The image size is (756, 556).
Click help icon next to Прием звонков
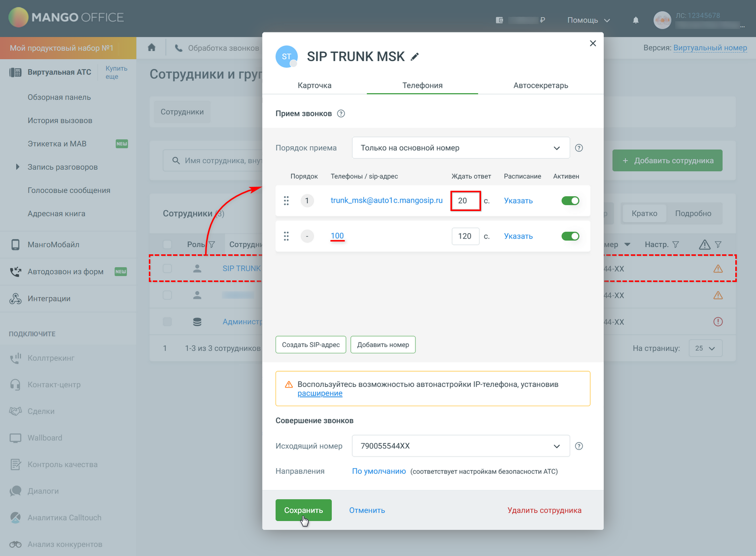(341, 113)
